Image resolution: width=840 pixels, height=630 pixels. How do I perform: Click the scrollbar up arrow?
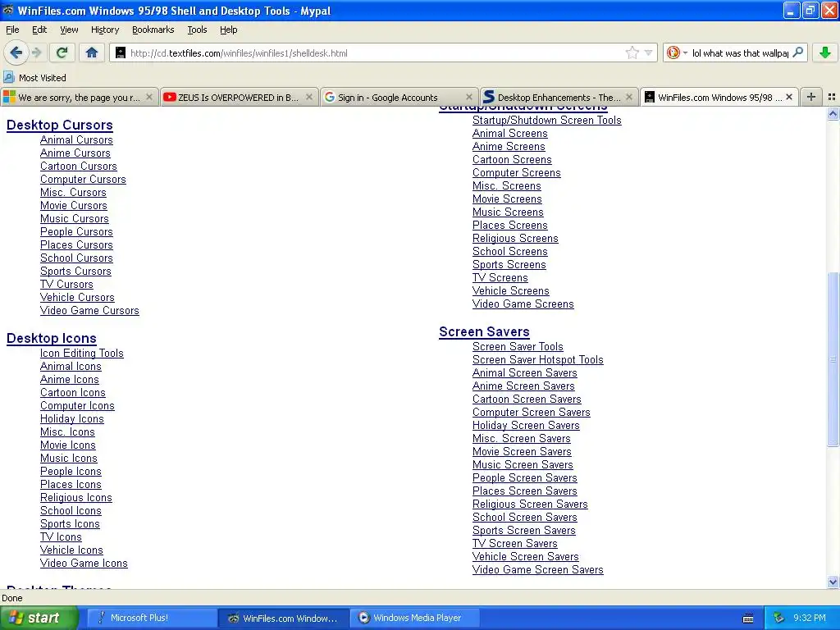click(833, 113)
